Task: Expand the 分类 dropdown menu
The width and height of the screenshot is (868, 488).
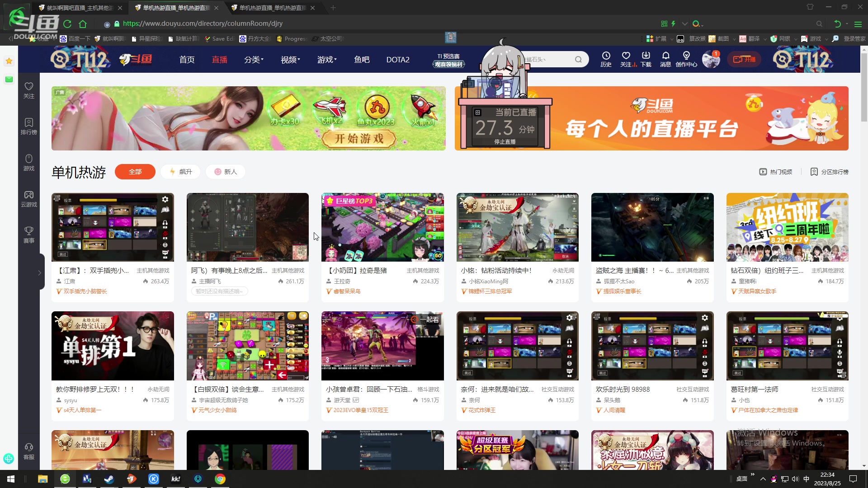Action: (254, 60)
